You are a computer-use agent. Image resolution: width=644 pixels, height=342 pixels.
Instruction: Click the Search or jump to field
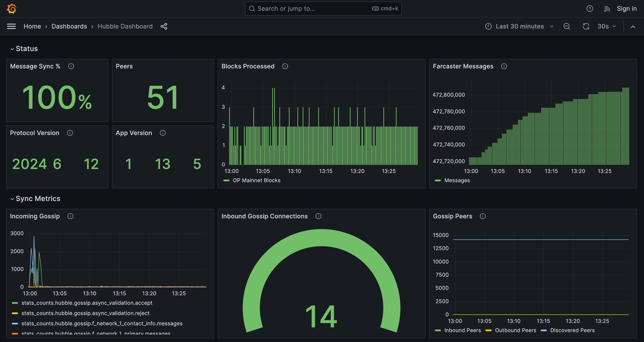tap(323, 9)
